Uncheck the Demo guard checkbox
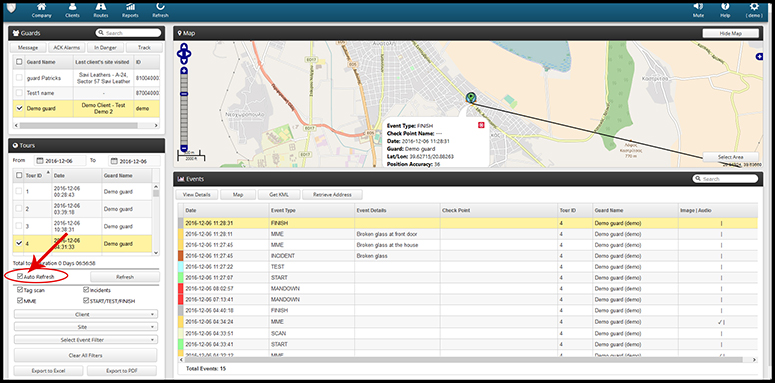The height and width of the screenshot is (383, 775). [x=19, y=108]
